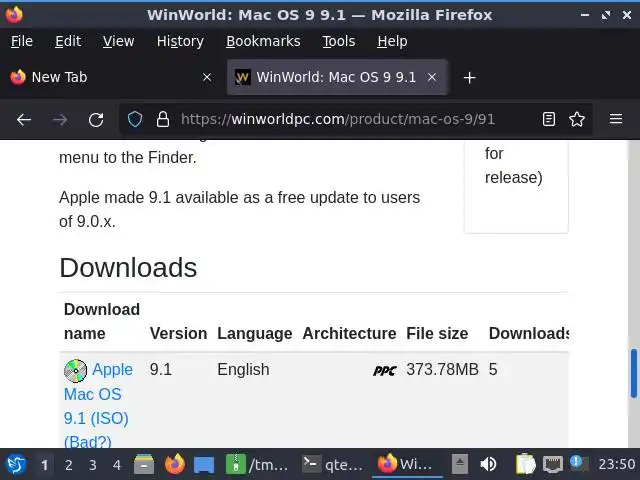Go back to the previous page

pyautogui.click(x=24, y=120)
